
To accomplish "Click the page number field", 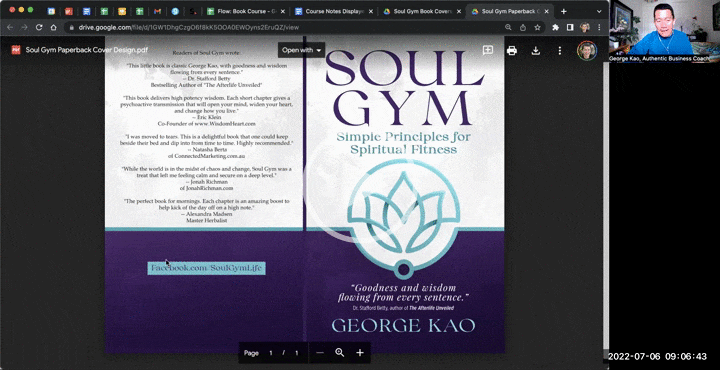I will tap(271, 353).
